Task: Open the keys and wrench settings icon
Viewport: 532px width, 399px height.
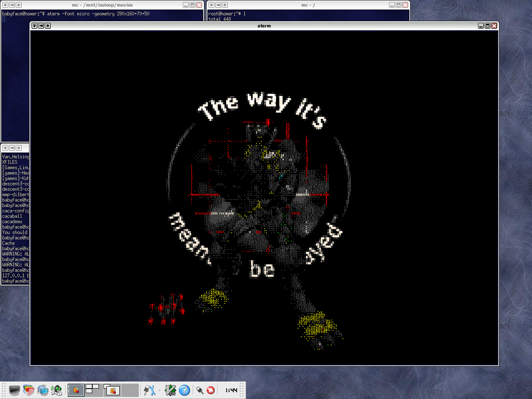Action: 149,390
